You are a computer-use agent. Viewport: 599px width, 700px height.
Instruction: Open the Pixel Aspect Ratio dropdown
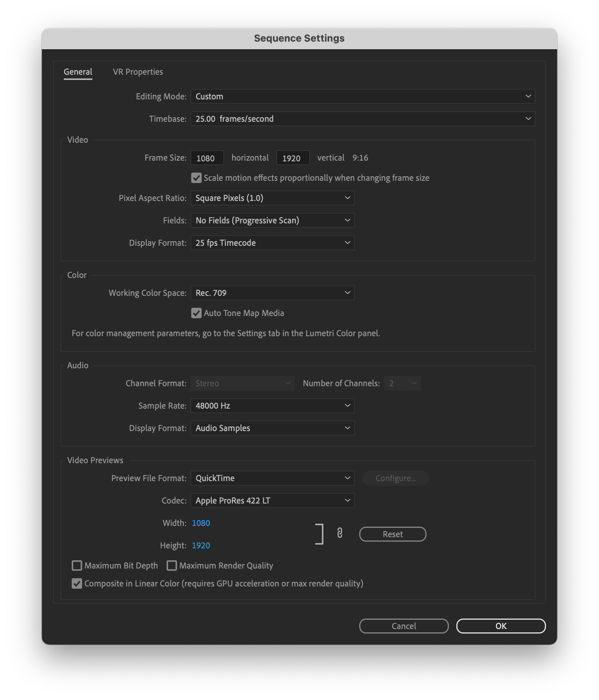point(272,198)
